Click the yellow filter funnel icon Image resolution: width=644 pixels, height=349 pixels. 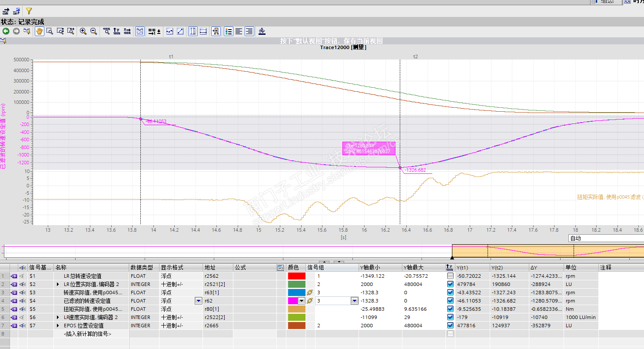[29, 11]
